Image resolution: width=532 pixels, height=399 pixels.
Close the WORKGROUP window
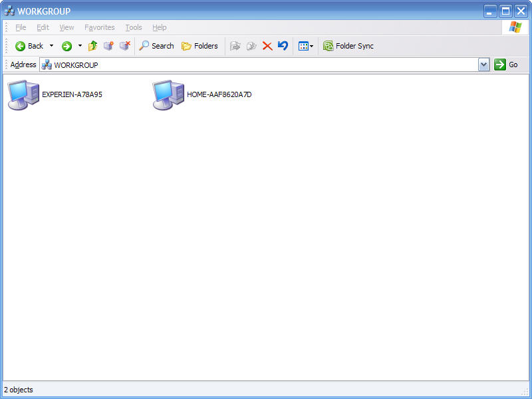click(521, 11)
